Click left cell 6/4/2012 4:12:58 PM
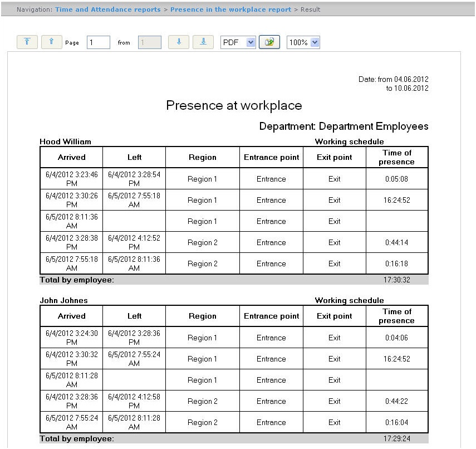Screen dimensions: 476x449 pyautogui.click(x=134, y=401)
